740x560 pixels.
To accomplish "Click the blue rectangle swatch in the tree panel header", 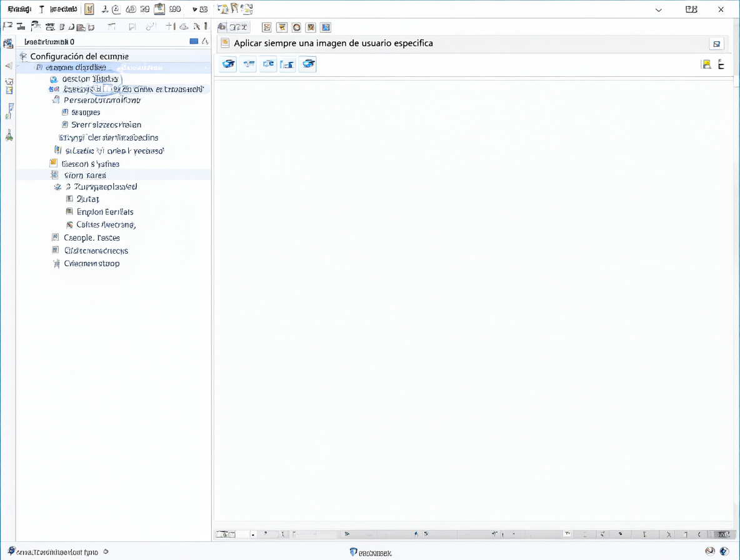I will pyautogui.click(x=194, y=41).
